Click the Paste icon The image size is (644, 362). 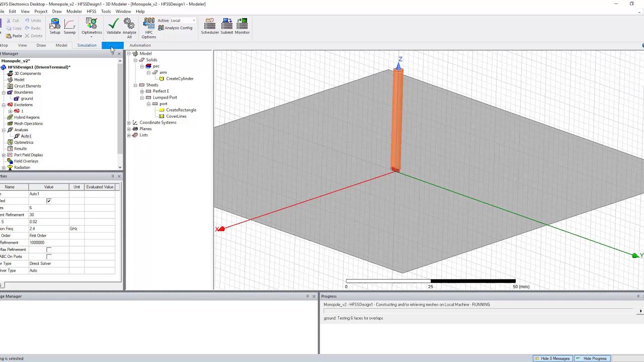tap(9, 36)
